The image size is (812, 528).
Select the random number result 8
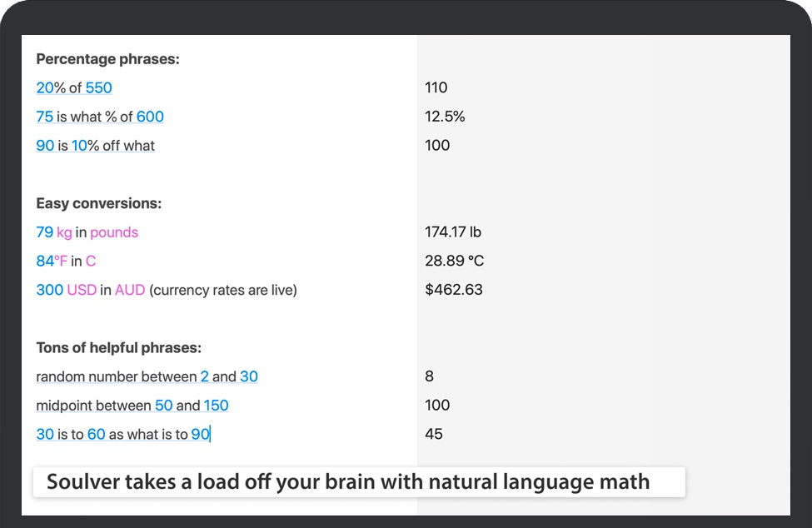[429, 376]
